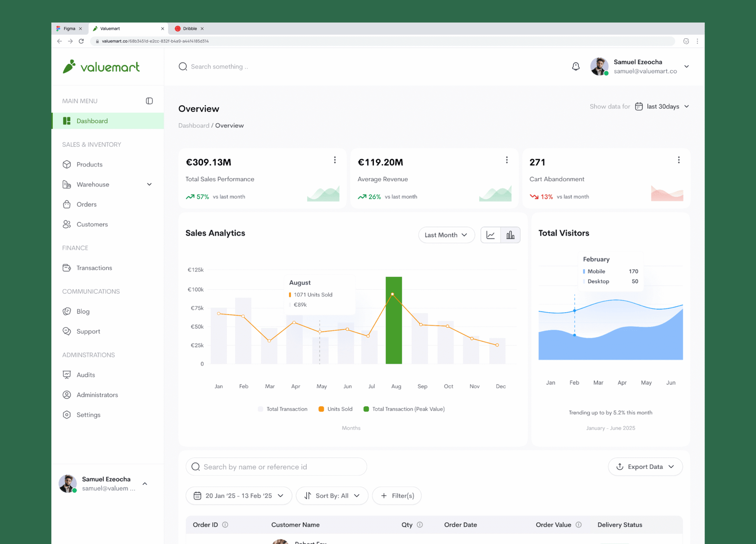Click the Export Data button
The height and width of the screenshot is (544, 756).
645,467
